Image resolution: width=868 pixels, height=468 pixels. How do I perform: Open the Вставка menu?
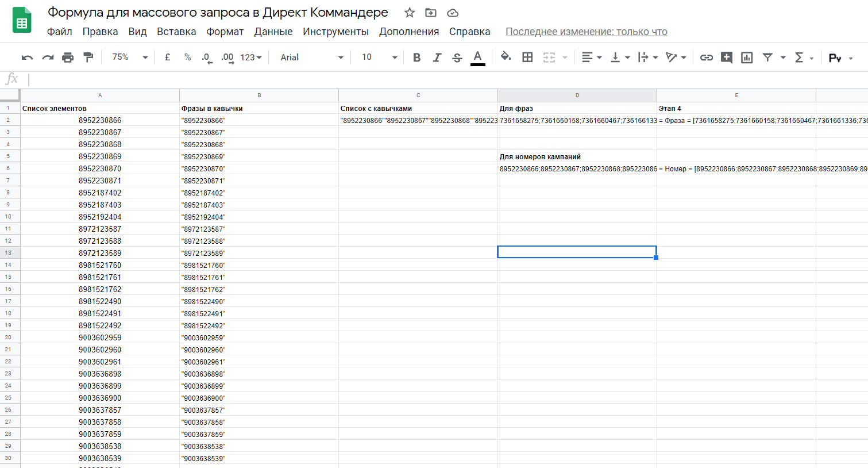click(176, 32)
